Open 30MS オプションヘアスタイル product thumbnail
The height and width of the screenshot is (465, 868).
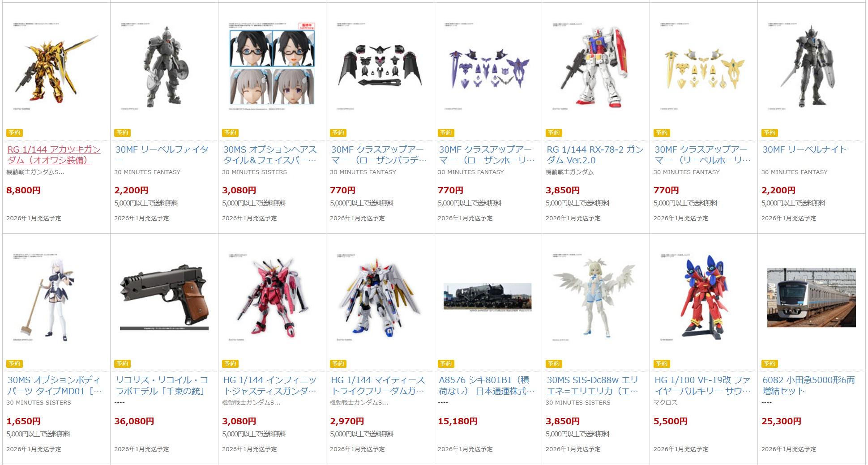click(x=272, y=67)
